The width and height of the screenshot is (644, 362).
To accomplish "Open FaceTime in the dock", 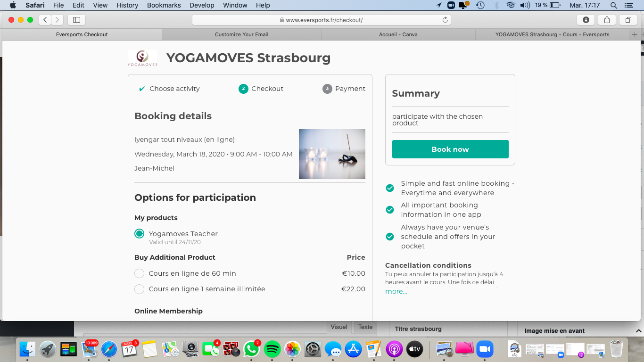I will [x=211, y=349].
